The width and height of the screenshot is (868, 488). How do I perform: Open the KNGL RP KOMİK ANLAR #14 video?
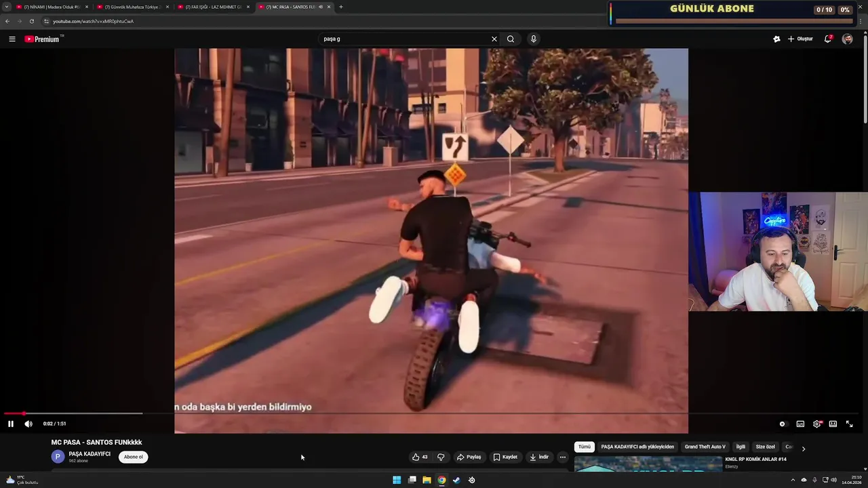[x=756, y=460]
